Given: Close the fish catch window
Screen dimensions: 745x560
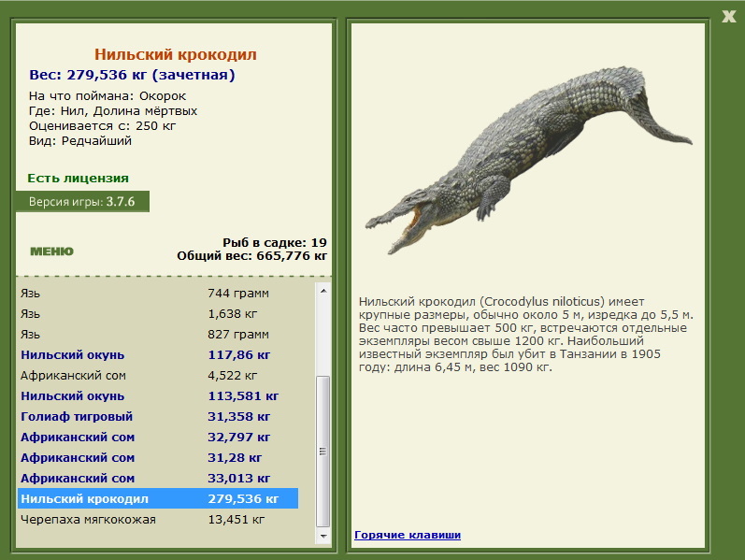Looking at the screenshot, I should click(x=728, y=17).
